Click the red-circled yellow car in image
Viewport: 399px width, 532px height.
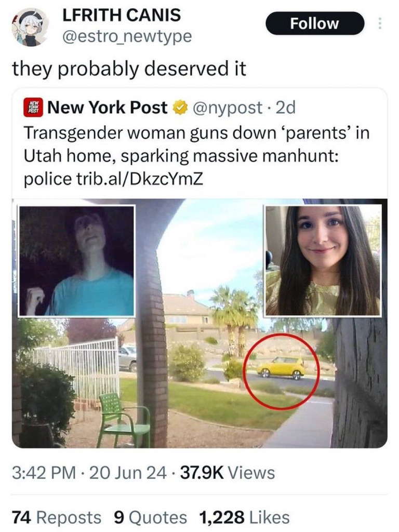[x=282, y=371]
